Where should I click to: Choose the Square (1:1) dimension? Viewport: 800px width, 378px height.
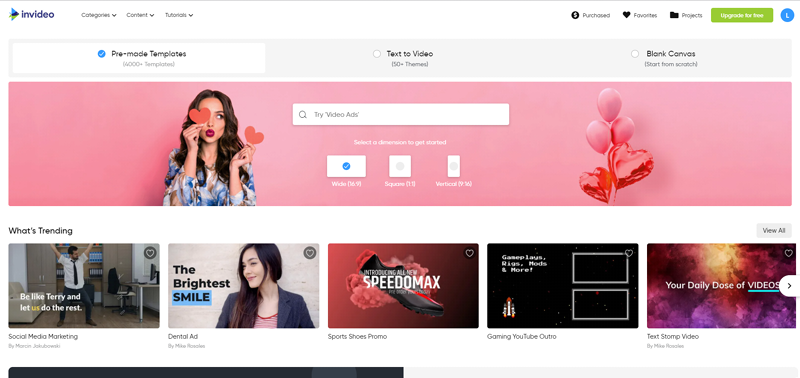point(400,166)
